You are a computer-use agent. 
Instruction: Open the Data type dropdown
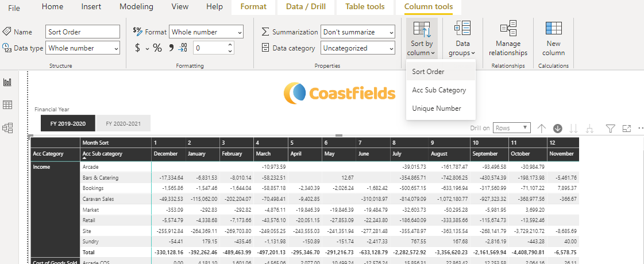tap(83, 48)
